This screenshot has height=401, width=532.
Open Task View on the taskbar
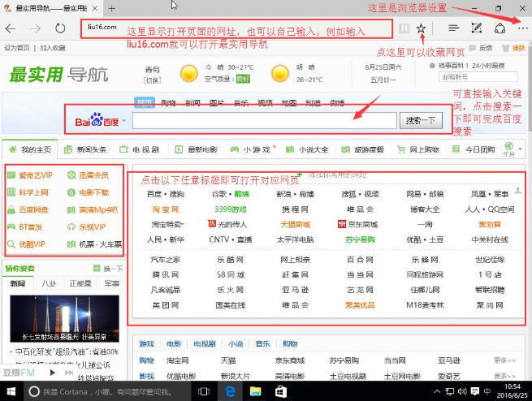click(x=204, y=391)
